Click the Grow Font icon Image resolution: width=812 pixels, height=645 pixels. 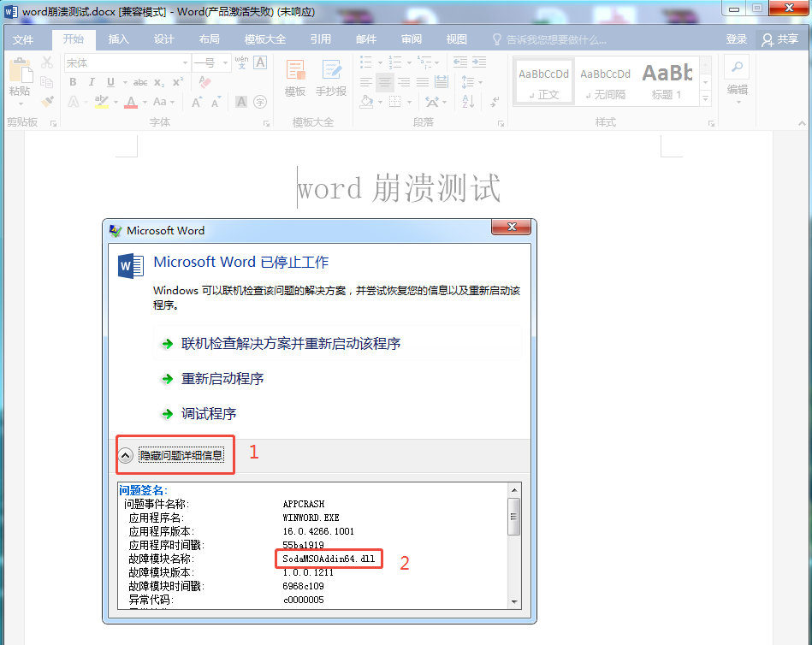[196, 102]
